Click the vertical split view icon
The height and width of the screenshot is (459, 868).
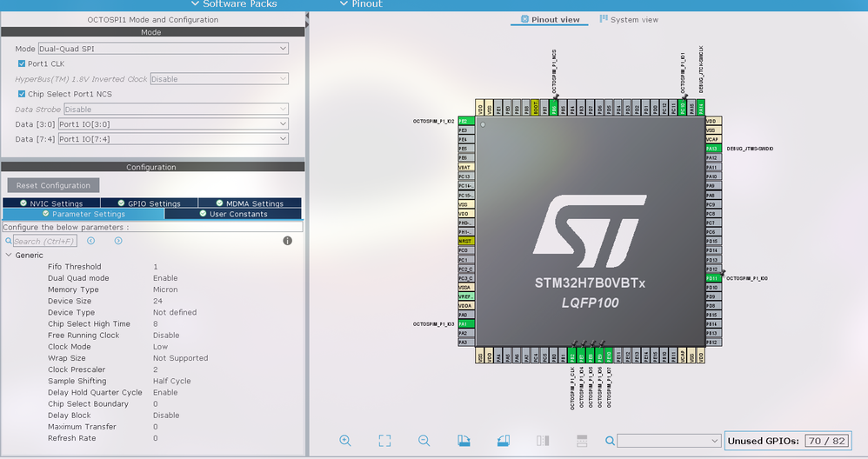543,441
